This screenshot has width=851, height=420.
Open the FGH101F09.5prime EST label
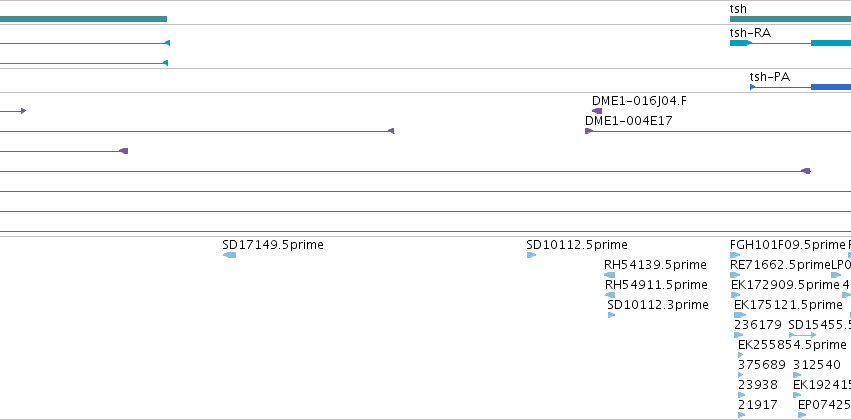pos(788,245)
